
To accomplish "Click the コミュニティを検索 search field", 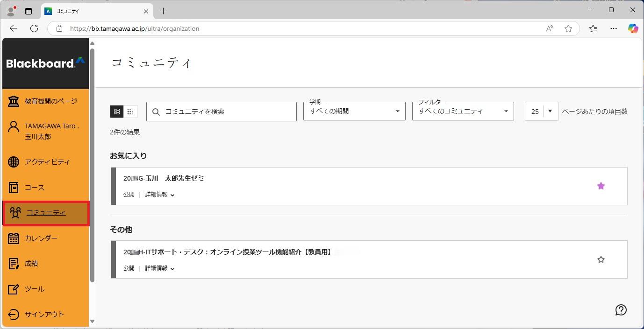I will pos(222,112).
